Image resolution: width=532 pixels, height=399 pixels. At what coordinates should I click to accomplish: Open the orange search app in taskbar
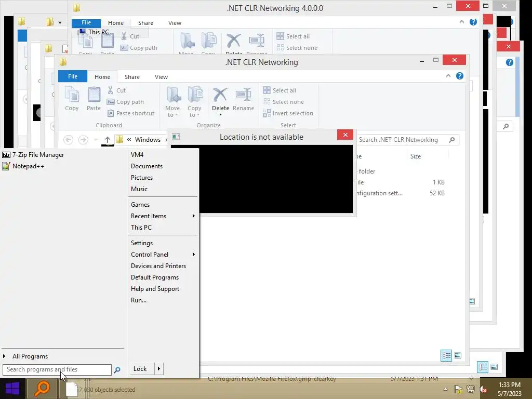coord(43,389)
